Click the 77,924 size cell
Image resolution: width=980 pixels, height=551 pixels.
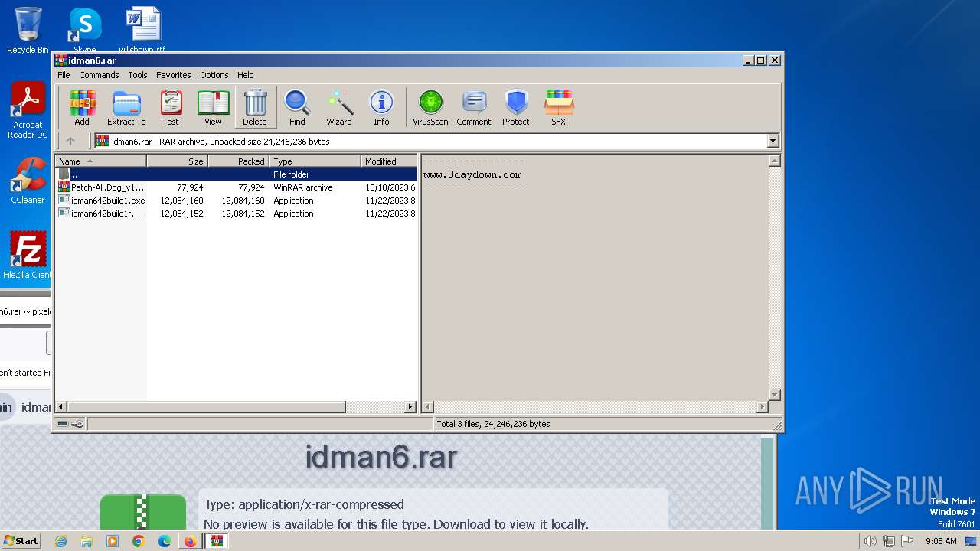tap(190, 187)
